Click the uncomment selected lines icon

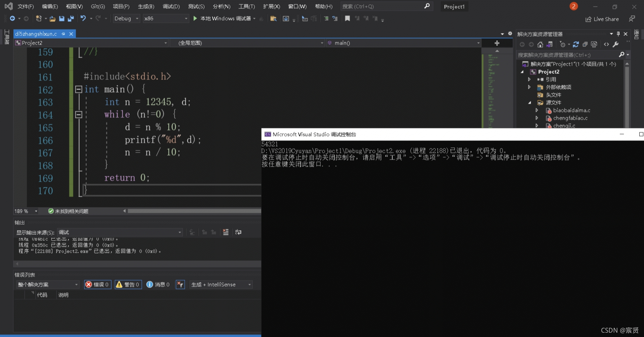pos(335,19)
